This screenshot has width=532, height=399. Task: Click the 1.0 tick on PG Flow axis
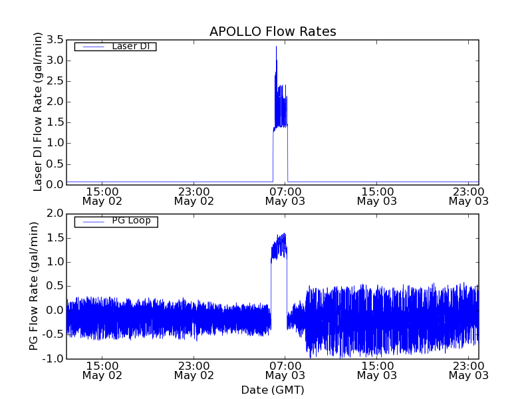[55, 262]
